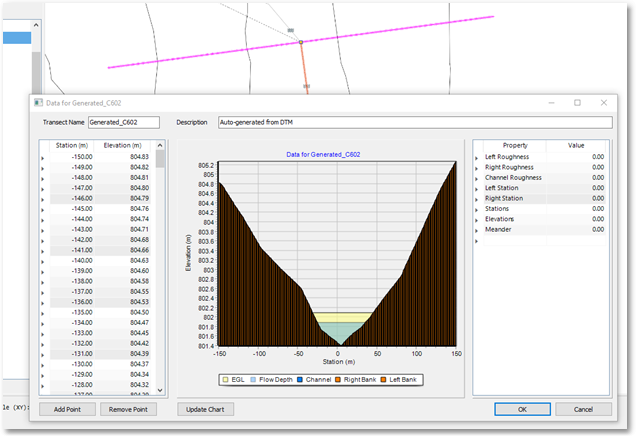Click the Update Chart button
Viewport: 636px width, 438px height.
click(x=205, y=409)
